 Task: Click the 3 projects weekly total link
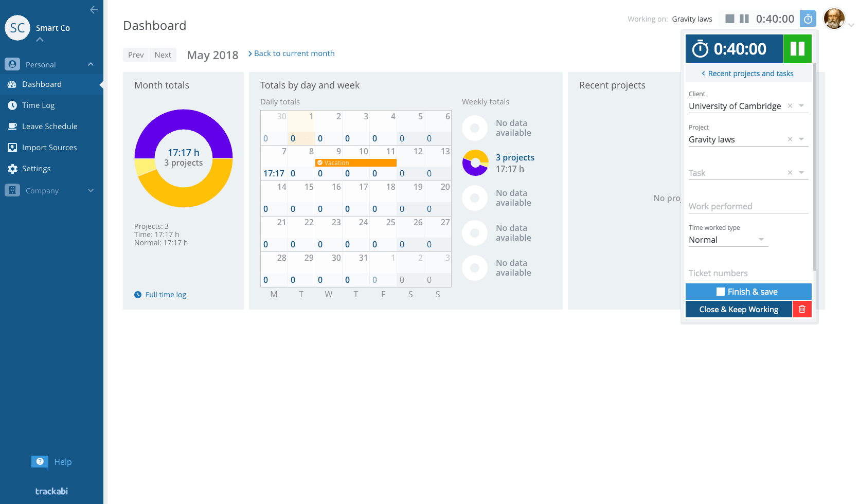pos(515,157)
